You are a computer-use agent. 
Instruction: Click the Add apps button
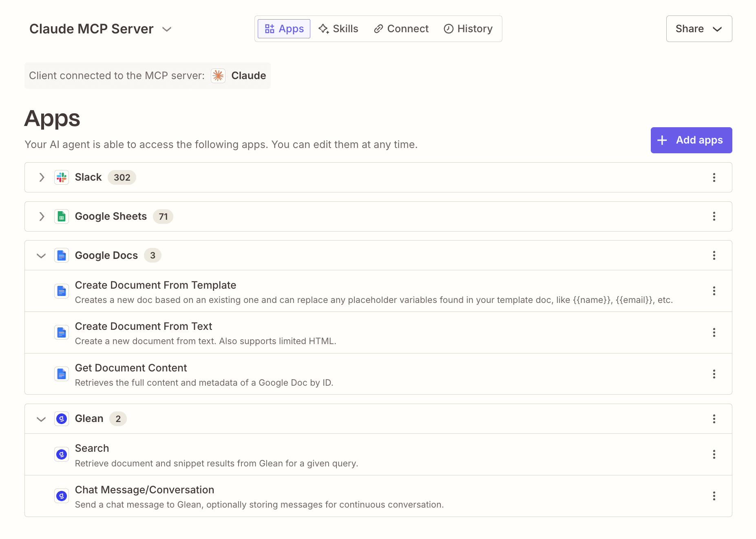coord(691,140)
